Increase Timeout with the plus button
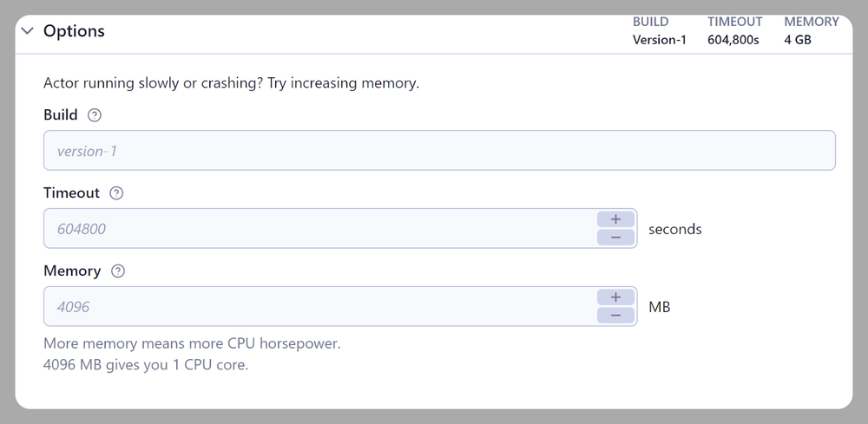868x424 pixels. click(x=616, y=219)
